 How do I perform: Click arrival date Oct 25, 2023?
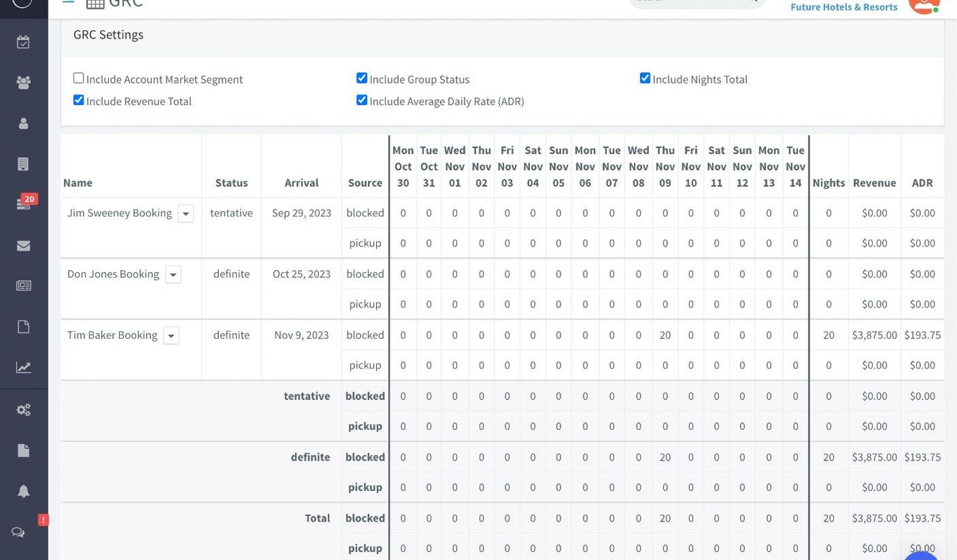pyautogui.click(x=301, y=274)
